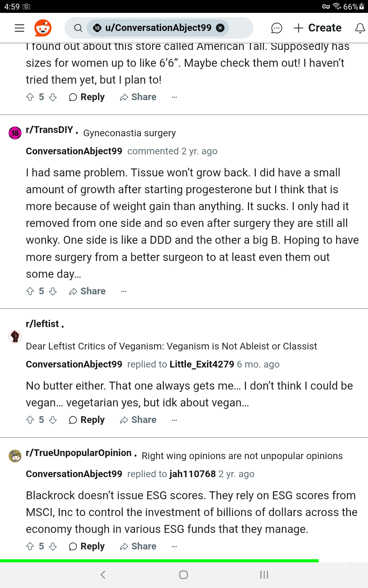Downvote the gynecomastia surgery comment
This screenshot has width=368, height=588.
53,291
